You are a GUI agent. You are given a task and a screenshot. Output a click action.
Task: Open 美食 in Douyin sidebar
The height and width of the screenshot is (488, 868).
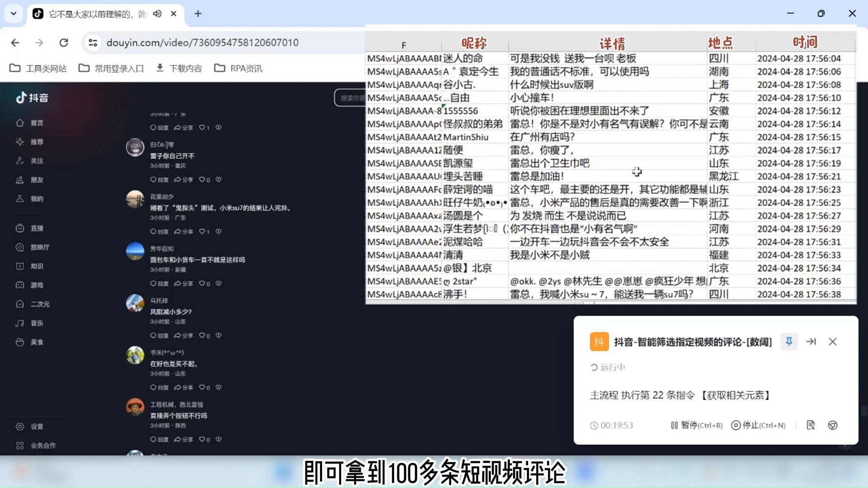(x=30, y=342)
